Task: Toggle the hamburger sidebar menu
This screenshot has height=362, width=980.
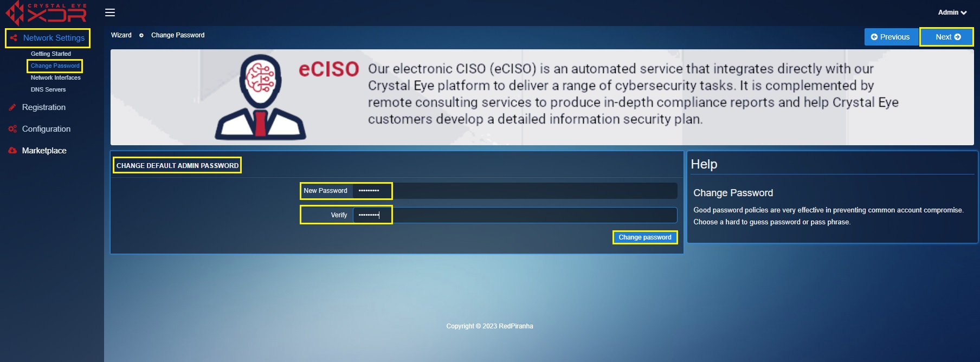Action: [110, 12]
